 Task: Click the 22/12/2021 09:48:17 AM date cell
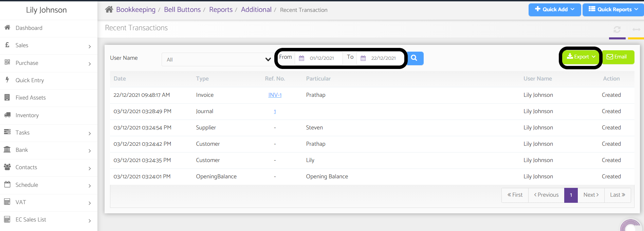tap(142, 95)
